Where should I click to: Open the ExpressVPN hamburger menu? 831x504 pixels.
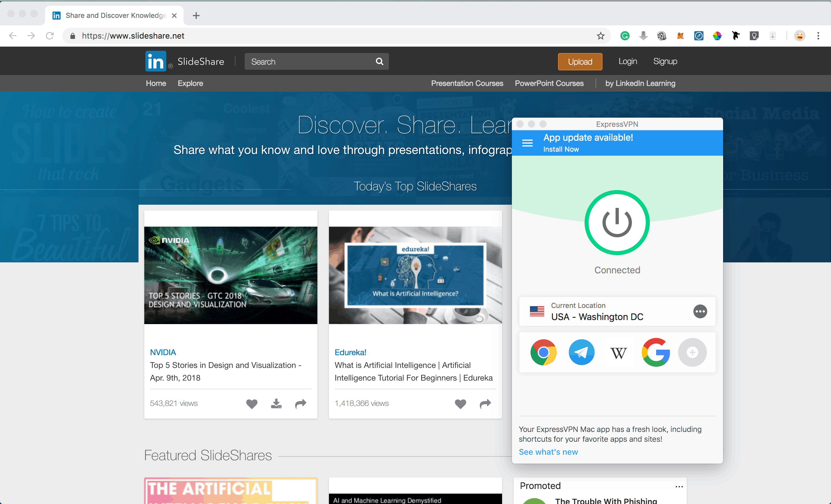[527, 143]
